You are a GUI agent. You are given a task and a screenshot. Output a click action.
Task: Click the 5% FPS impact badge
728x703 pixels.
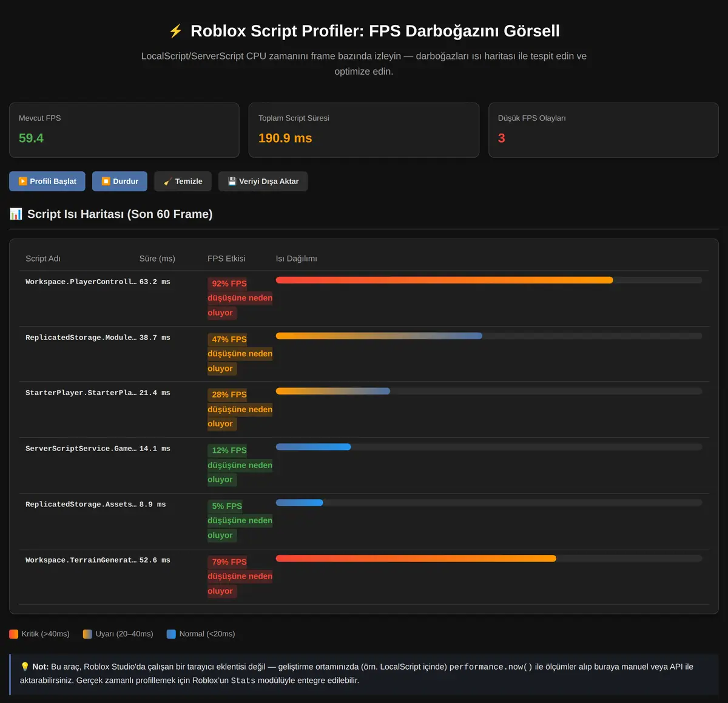coord(240,521)
